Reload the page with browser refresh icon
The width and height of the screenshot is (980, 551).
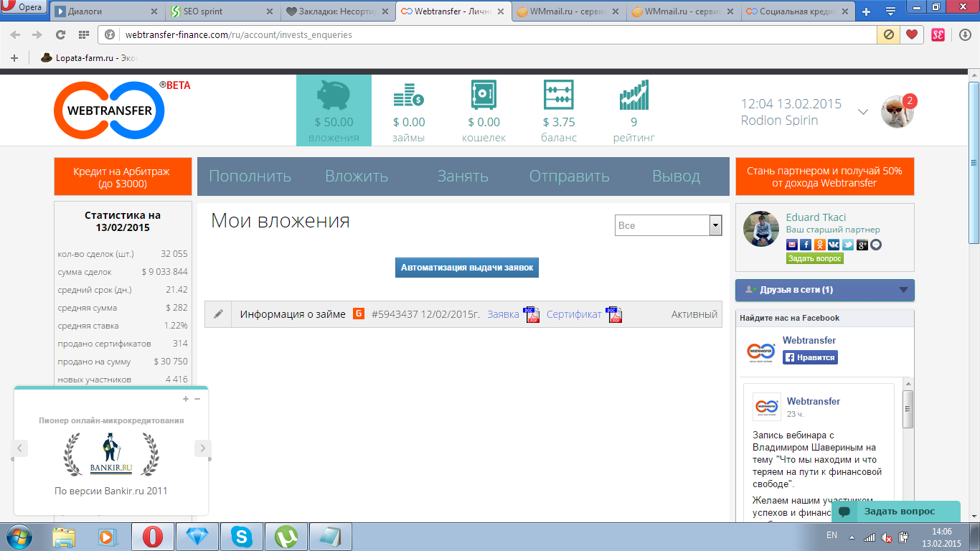pos(60,34)
